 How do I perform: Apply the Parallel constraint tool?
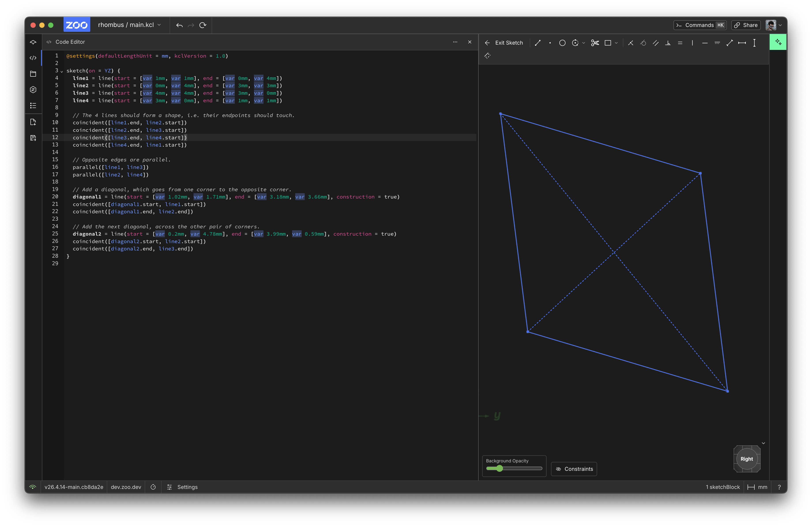tap(655, 43)
